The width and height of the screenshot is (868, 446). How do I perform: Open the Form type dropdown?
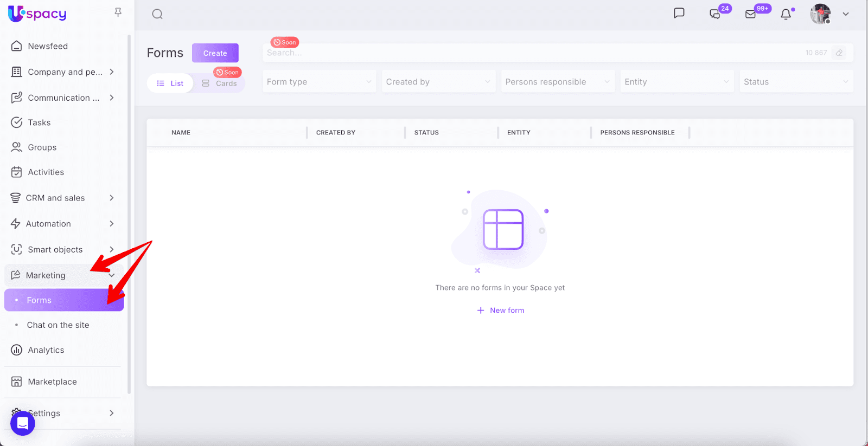pyautogui.click(x=319, y=82)
